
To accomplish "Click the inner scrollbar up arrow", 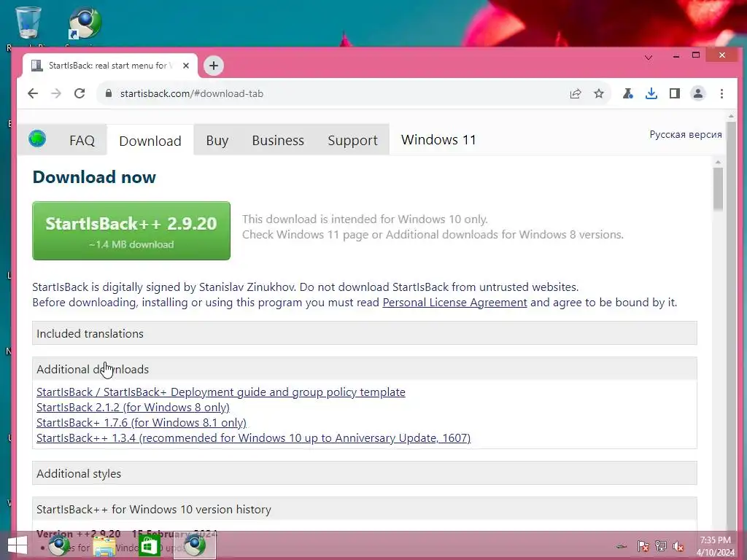I will pyautogui.click(x=718, y=163).
